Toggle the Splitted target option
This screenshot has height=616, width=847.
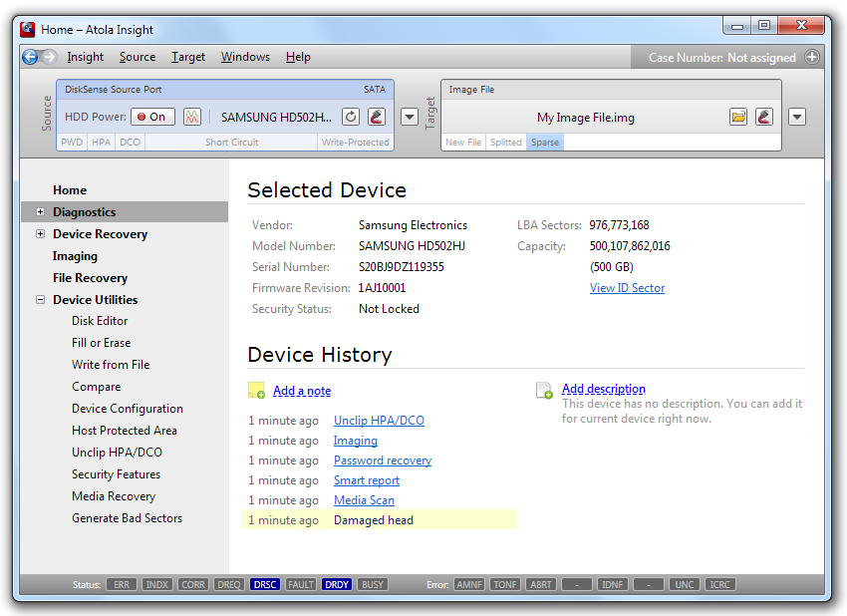[x=505, y=143]
